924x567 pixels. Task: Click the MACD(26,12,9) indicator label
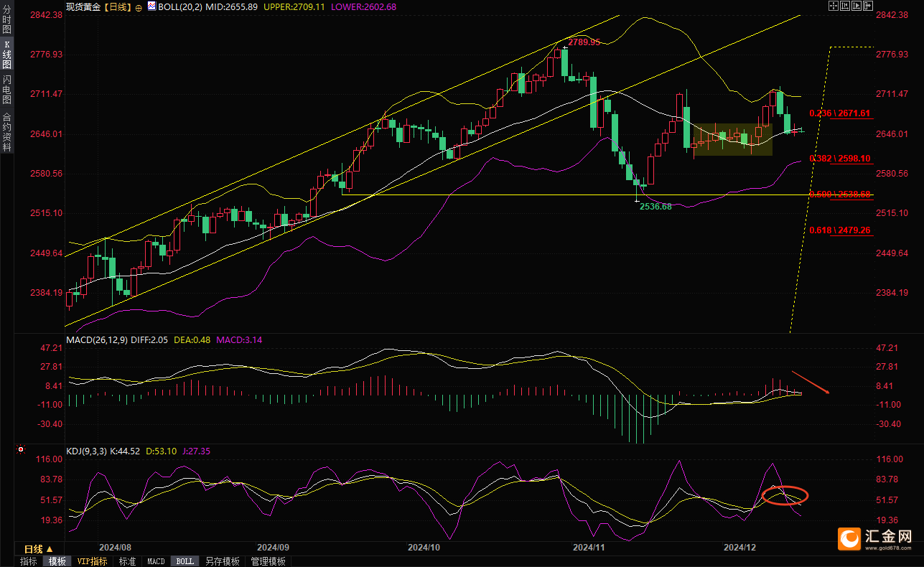pos(97,340)
